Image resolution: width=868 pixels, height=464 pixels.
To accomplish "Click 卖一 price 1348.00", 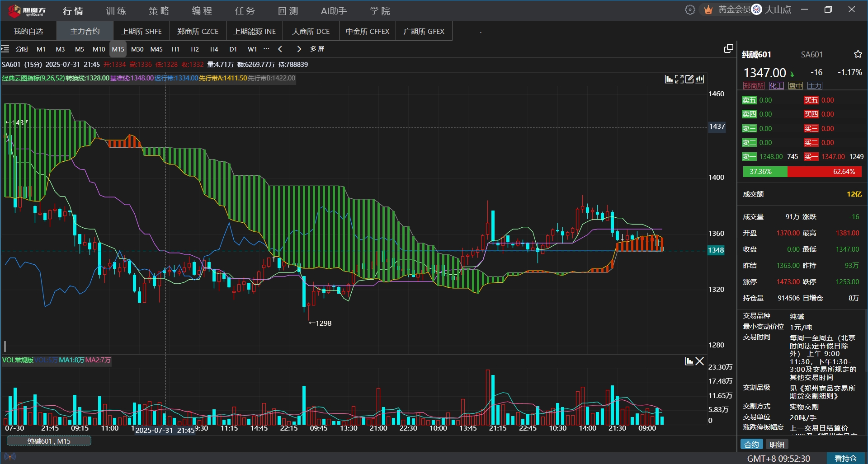I will tap(771, 157).
